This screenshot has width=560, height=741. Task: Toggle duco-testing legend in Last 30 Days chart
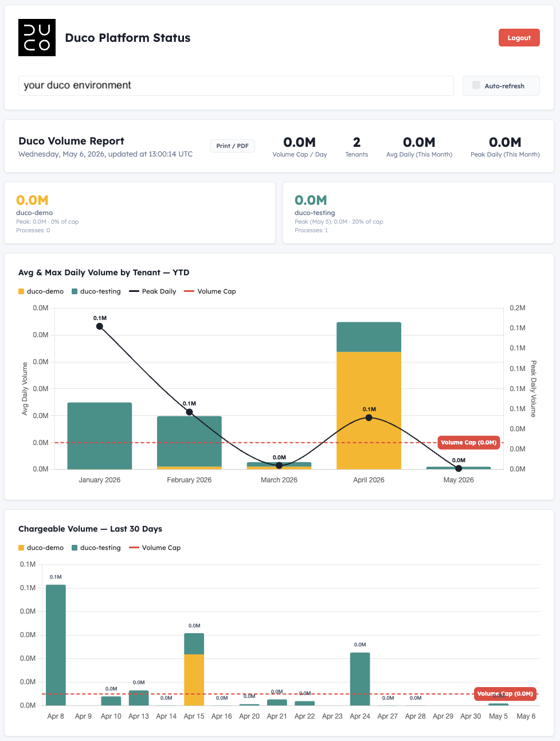pyautogui.click(x=96, y=548)
